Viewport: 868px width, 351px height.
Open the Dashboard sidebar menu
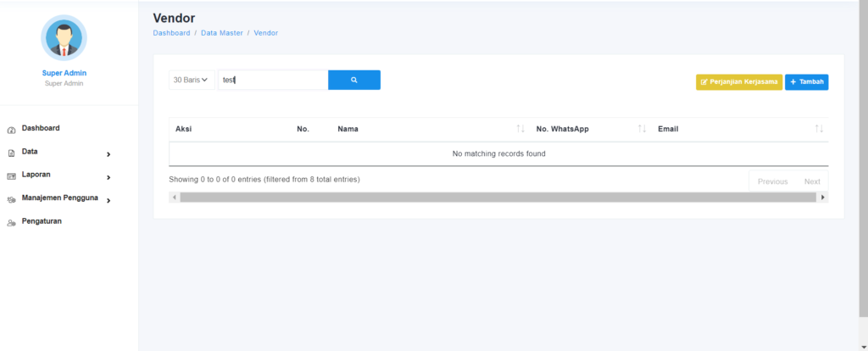pyautogui.click(x=41, y=128)
